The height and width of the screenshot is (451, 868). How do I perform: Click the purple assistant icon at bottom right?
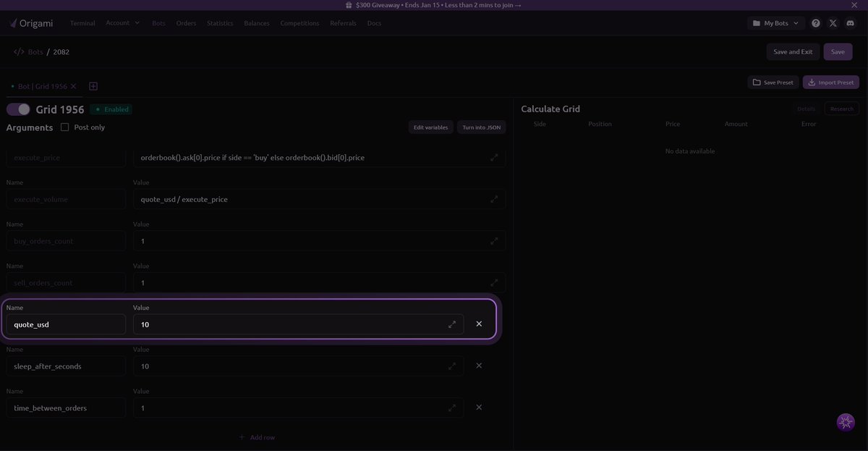pos(846,423)
